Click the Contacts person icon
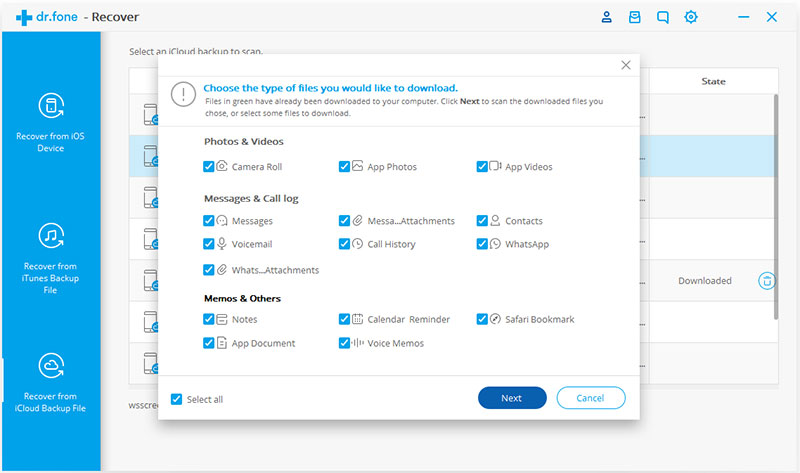800x473 pixels. (x=495, y=220)
